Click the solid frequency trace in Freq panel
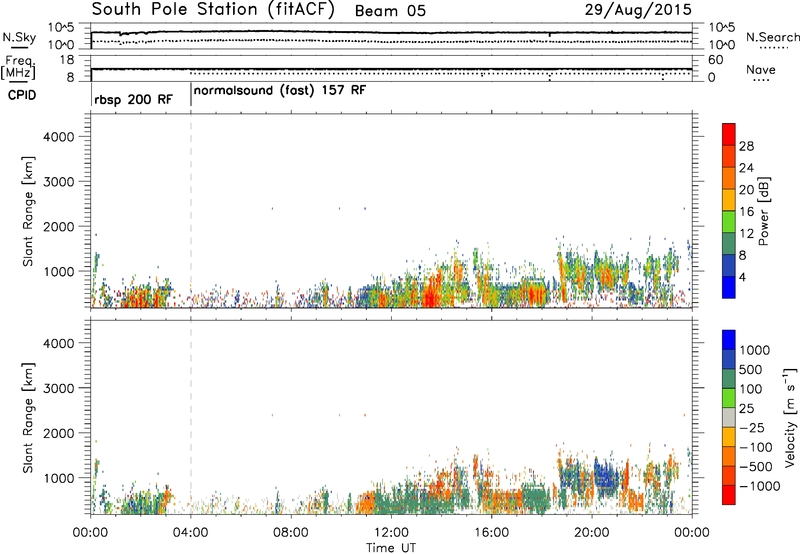The height and width of the screenshot is (554, 800). [x=391, y=69]
